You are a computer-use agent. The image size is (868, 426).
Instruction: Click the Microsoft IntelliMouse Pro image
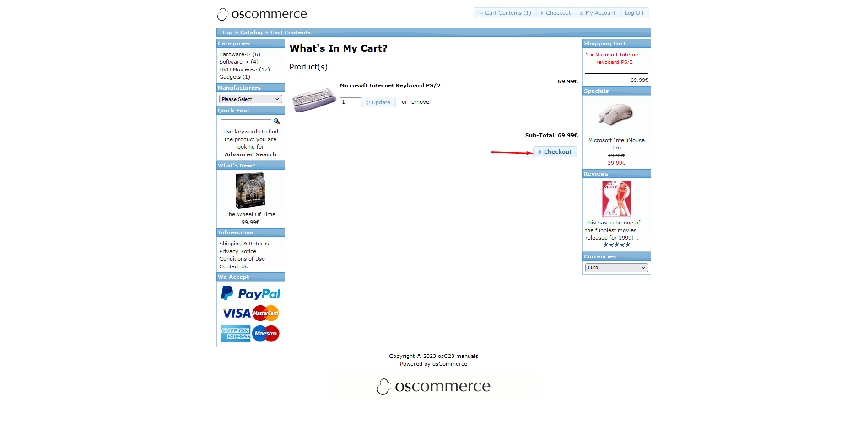(x=616, y=114)
